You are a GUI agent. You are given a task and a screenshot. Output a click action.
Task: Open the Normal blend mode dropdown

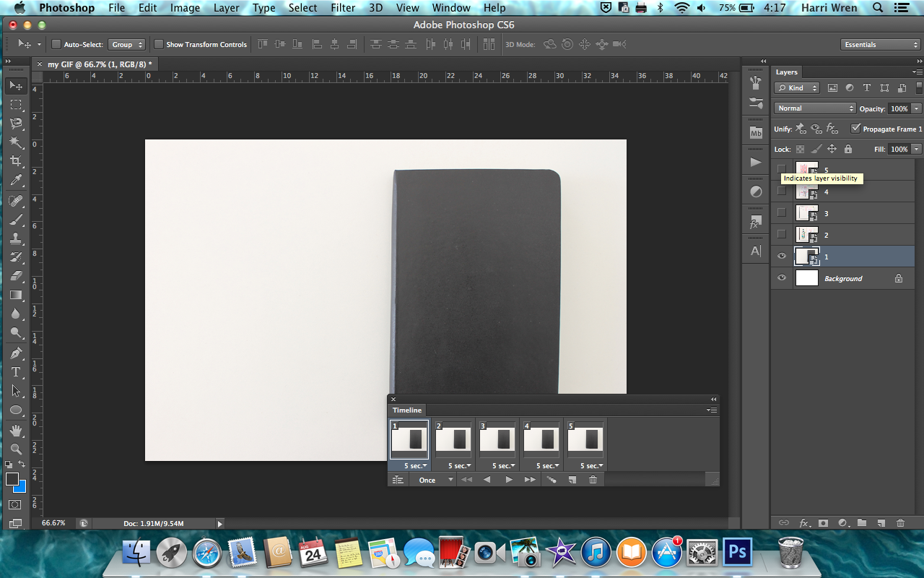click(815, 108)
